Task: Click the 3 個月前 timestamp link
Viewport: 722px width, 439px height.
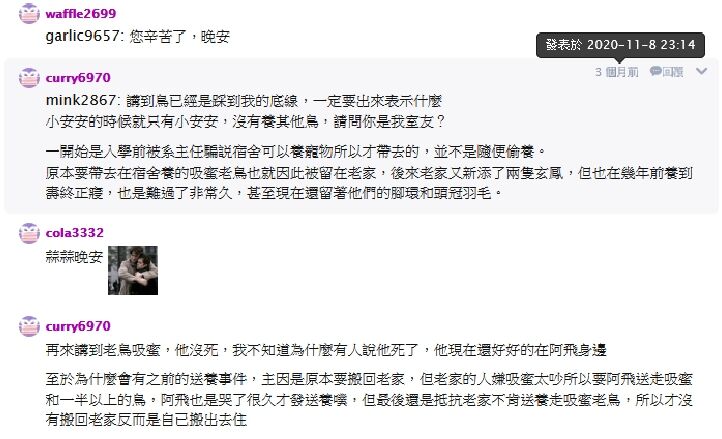Action: click(617, 72)
